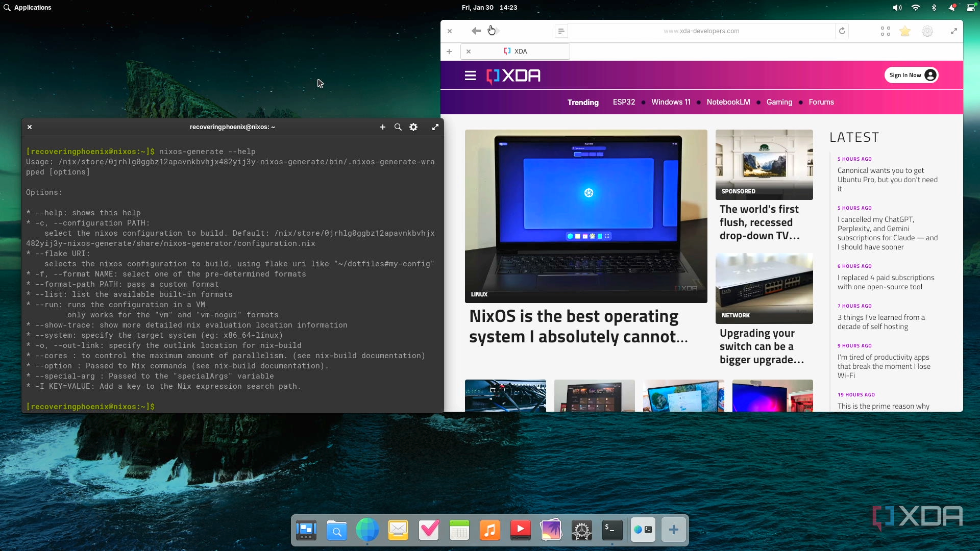Viewport: 980px width, 551px height.
Task: Open XDA hamburger menu
Action: (x=470, y=76)
